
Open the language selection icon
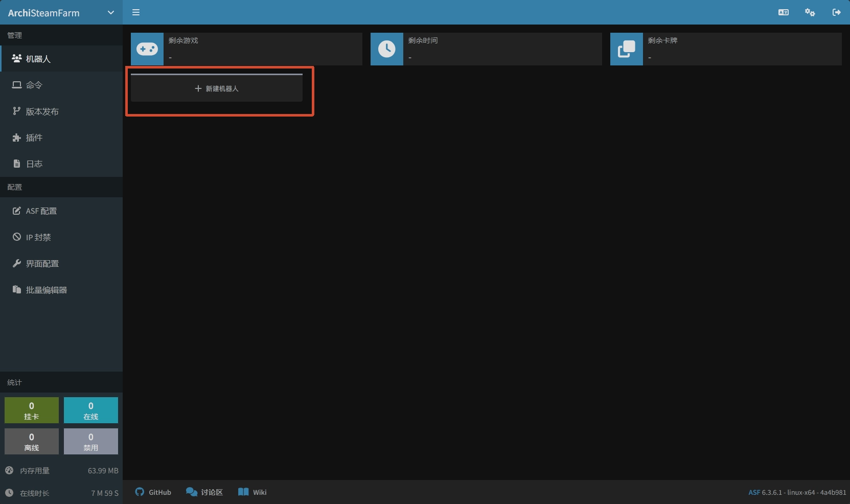tap(783, 12)
